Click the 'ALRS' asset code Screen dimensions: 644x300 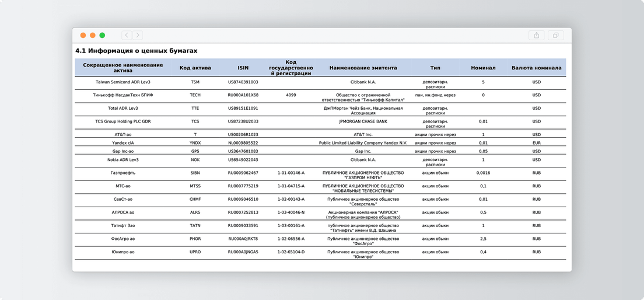pos(195,212)
